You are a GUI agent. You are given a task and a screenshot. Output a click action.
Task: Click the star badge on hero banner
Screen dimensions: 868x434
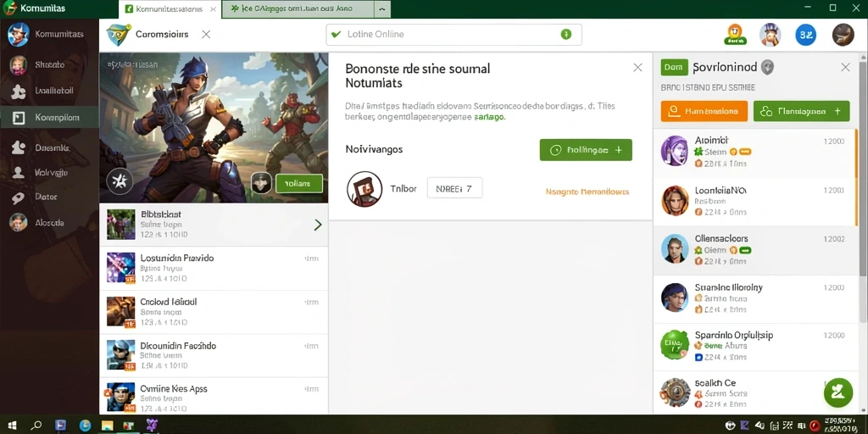pyautogui.click(x=120, y=181)
